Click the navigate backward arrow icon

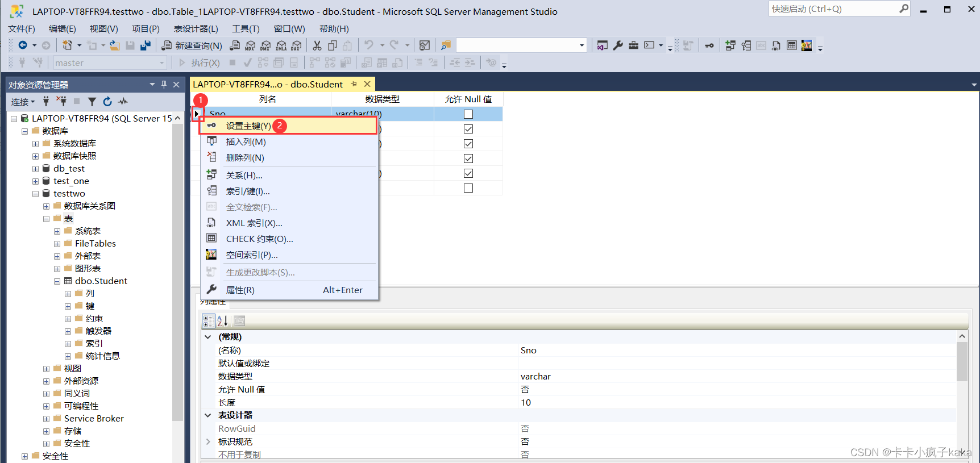23,45
